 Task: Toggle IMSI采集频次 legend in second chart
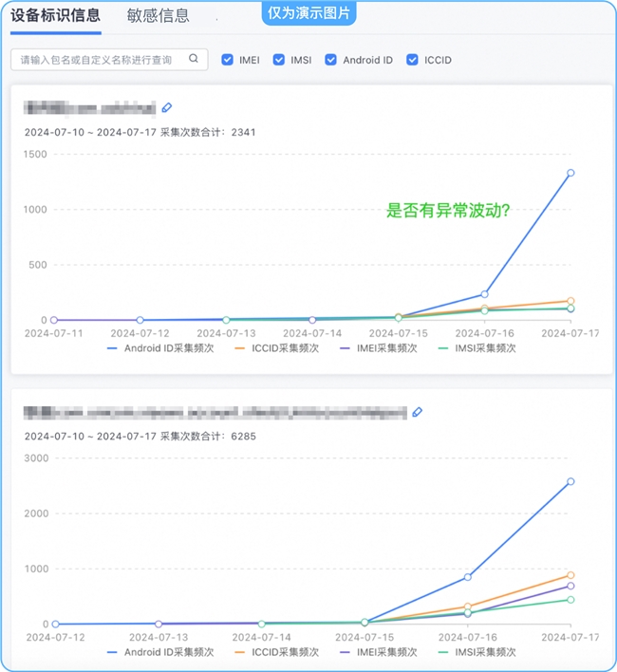click(x=477, y=652)
